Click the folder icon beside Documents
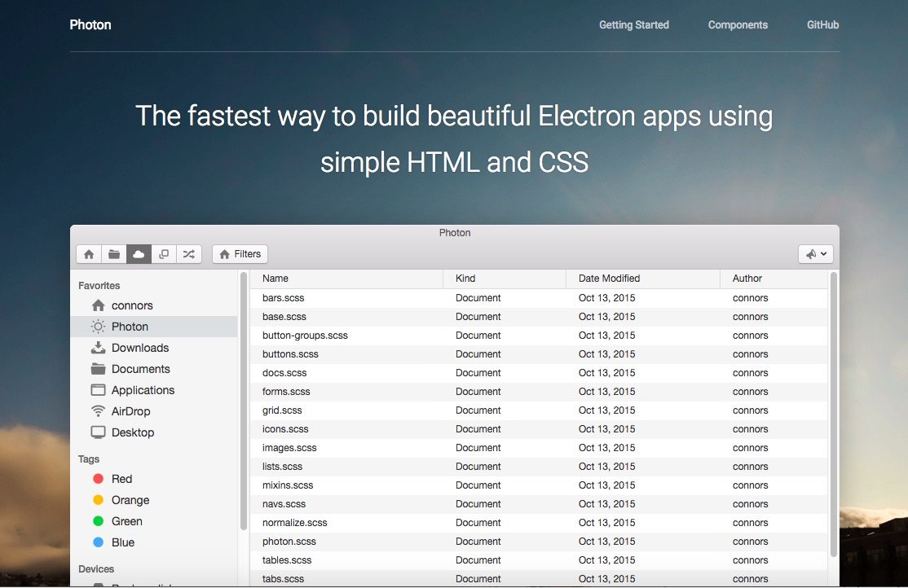Viewport: 908px width, 588px height. click(x=99, y=369)
